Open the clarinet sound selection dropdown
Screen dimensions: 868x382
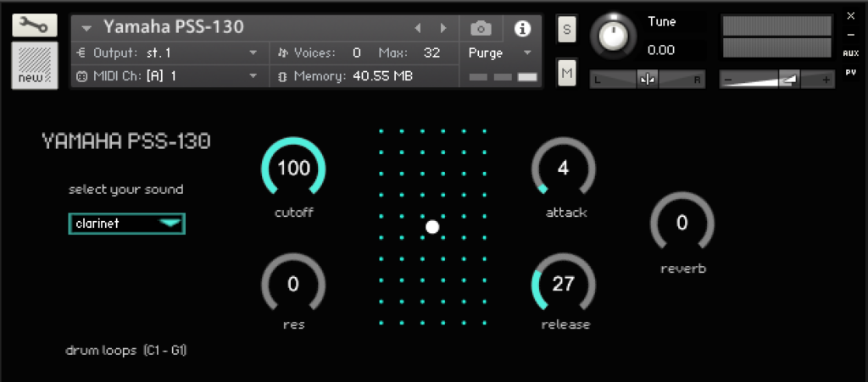coord(127,224)
